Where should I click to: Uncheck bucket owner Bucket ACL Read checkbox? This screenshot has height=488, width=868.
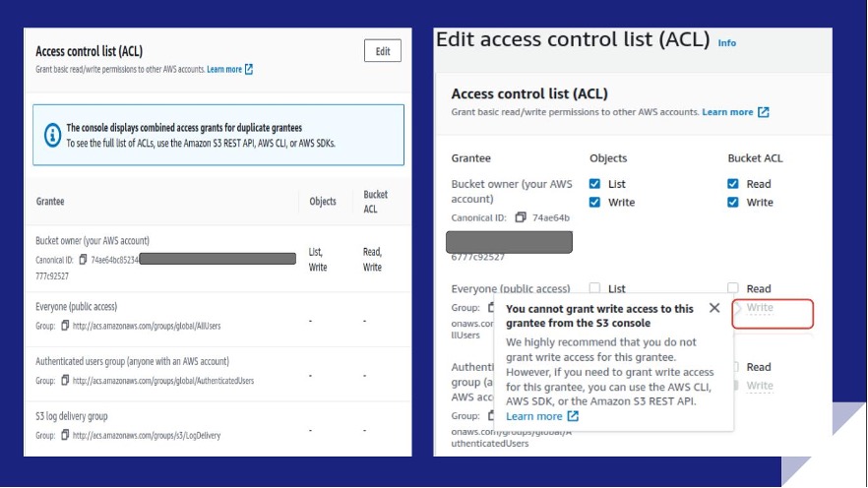733,184
